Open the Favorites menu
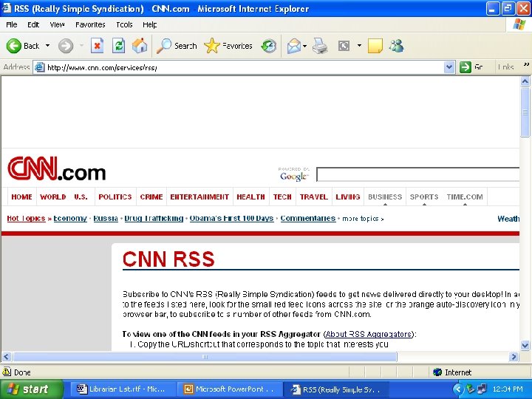The height and width of the screenshot is (399, 532). click(x=90, y=24)
